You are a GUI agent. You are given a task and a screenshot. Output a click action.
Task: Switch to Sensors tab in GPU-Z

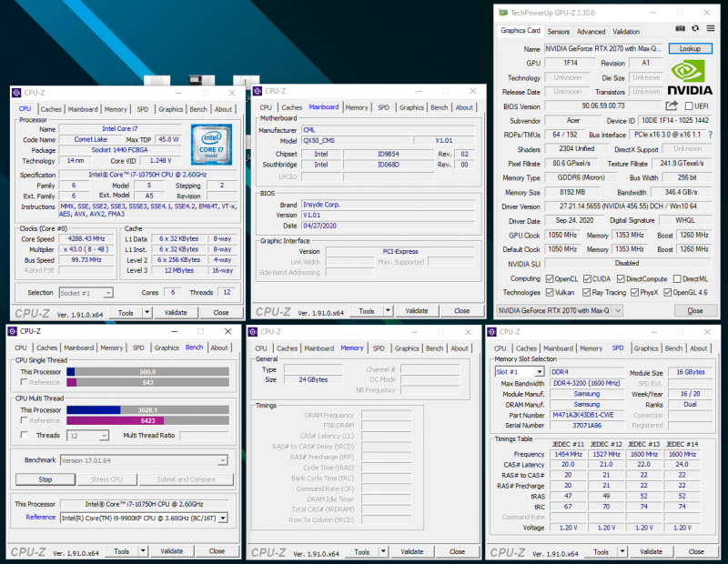click(x=558, y=32)
